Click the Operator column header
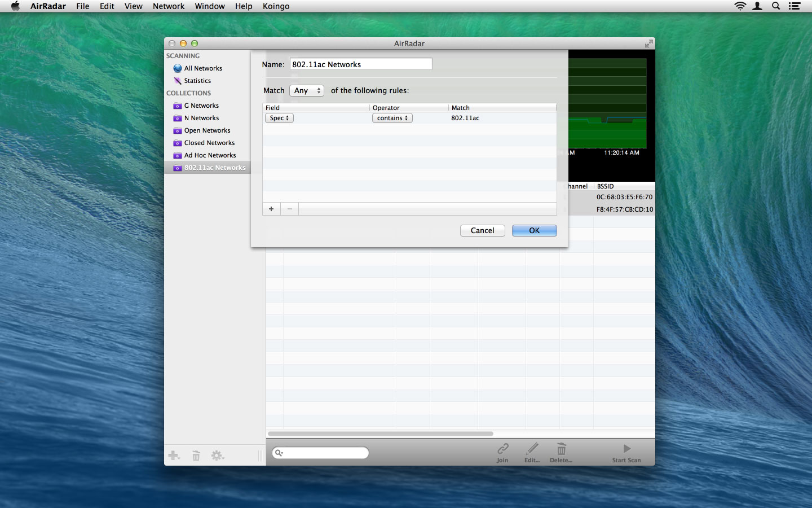 pyautogui.click(x=409, y=107)
